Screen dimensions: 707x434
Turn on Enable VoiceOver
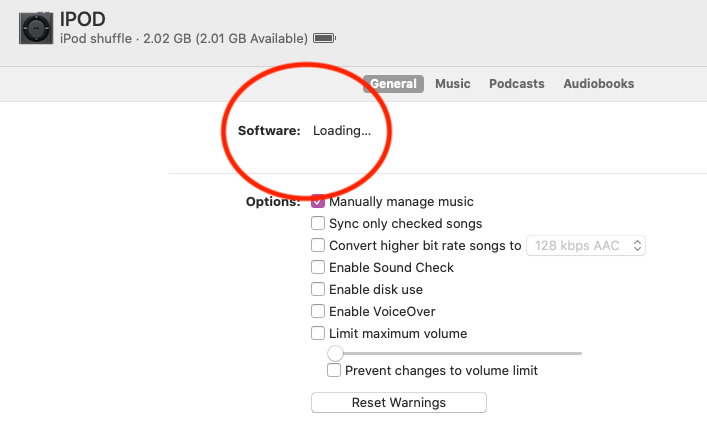(x=318, y=311)
